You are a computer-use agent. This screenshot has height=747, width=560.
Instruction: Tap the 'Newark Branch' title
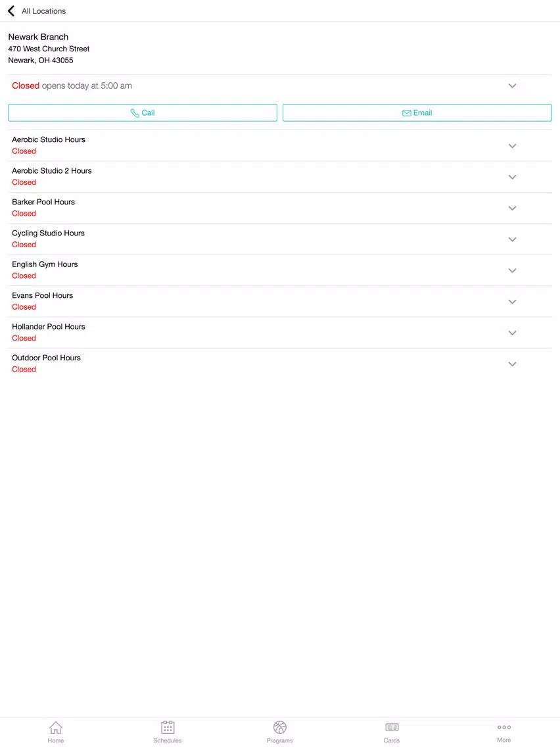pos(38,37)
